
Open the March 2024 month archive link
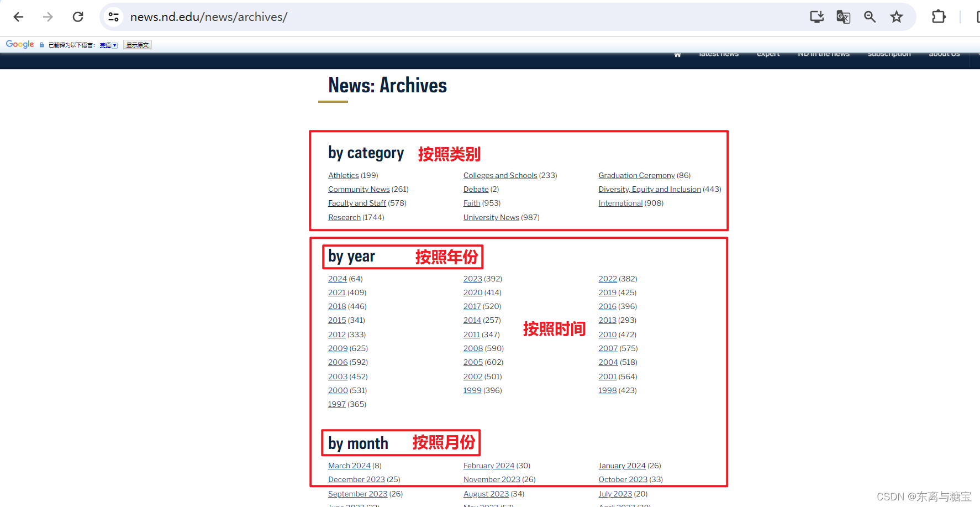pos(349,466)
